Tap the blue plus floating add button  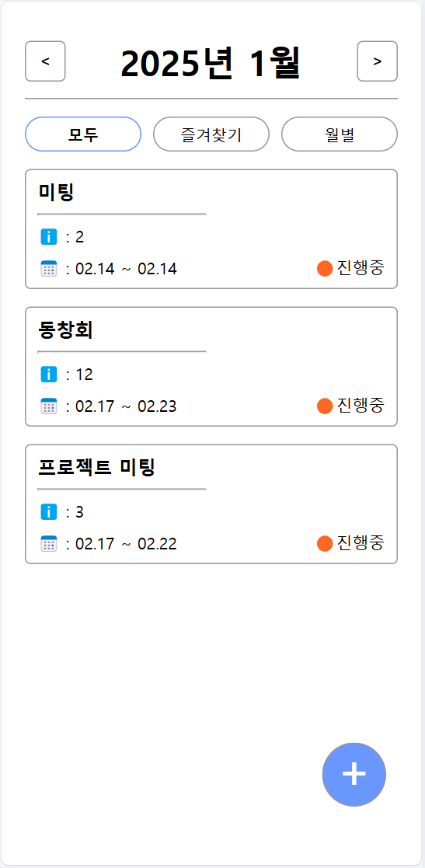(x=354, y=775)
